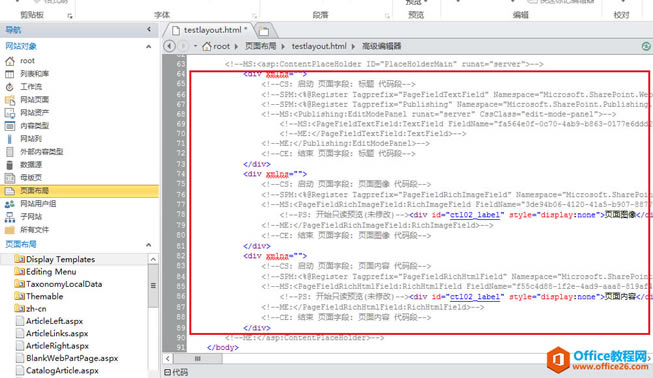Click 页面布局 in breadcrumb path
The image size is (653, 378).
pyautogui.click(x=260, y=46)
